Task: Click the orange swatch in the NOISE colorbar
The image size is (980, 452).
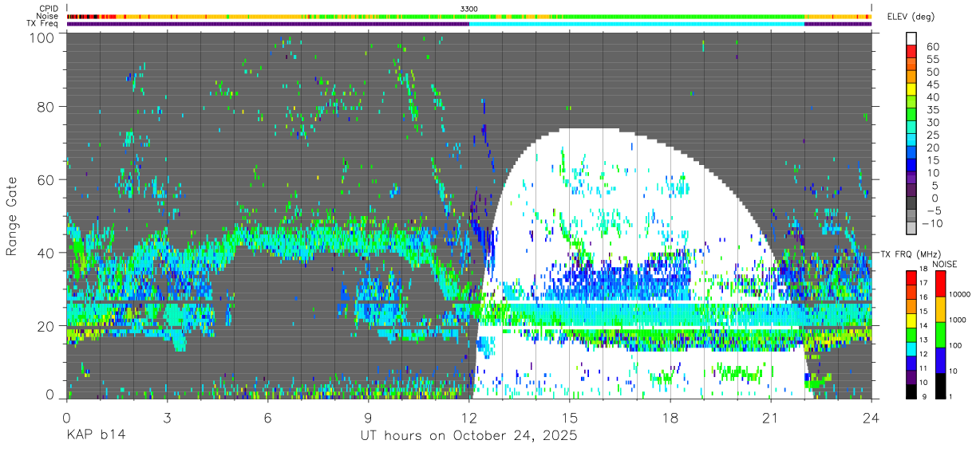Action: [x=940, y=309]
